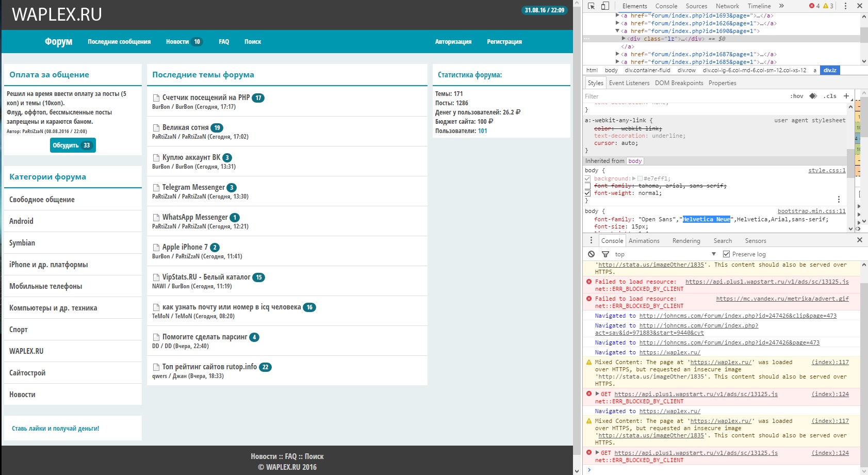This screenshot has height=475, width=868.
Task: Open the top execution context dropdown
Action: click(x=665, y=254)
